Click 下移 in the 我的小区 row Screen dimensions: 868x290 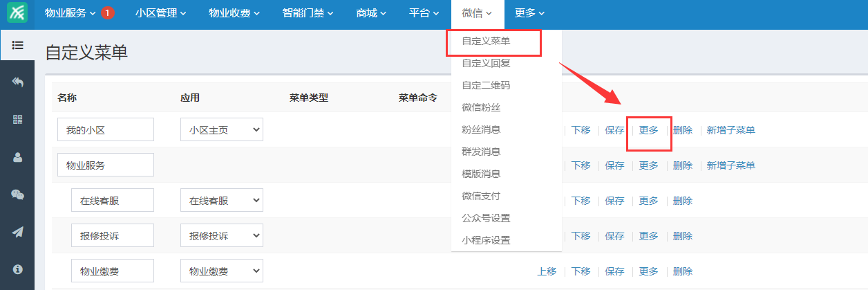point(581,130)
